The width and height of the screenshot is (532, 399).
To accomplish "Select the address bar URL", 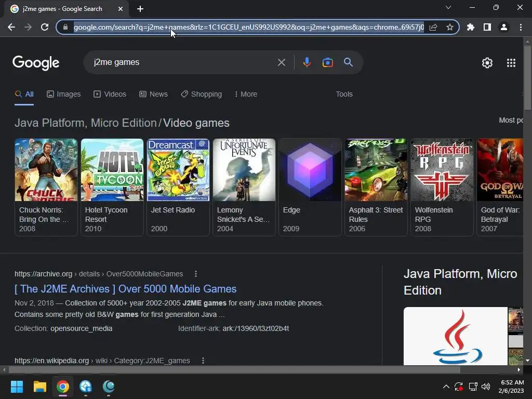I will (x=249, y=27).
